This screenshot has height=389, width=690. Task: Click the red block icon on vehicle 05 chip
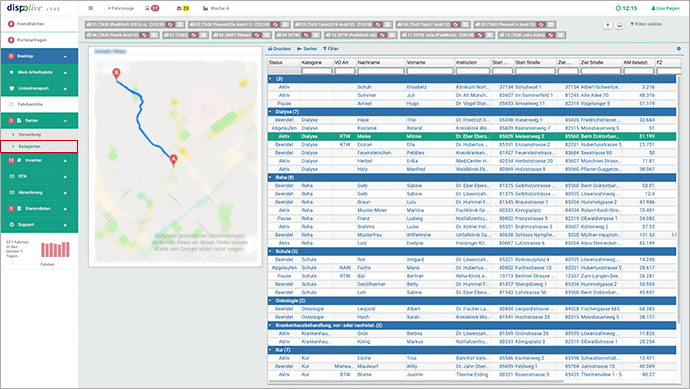pyautogui.click(x=541, y=25)
